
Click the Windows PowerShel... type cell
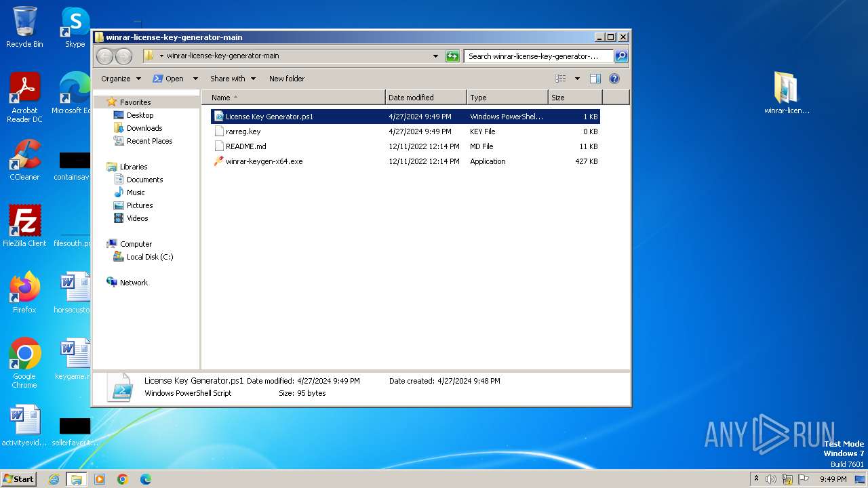(506, 117)
